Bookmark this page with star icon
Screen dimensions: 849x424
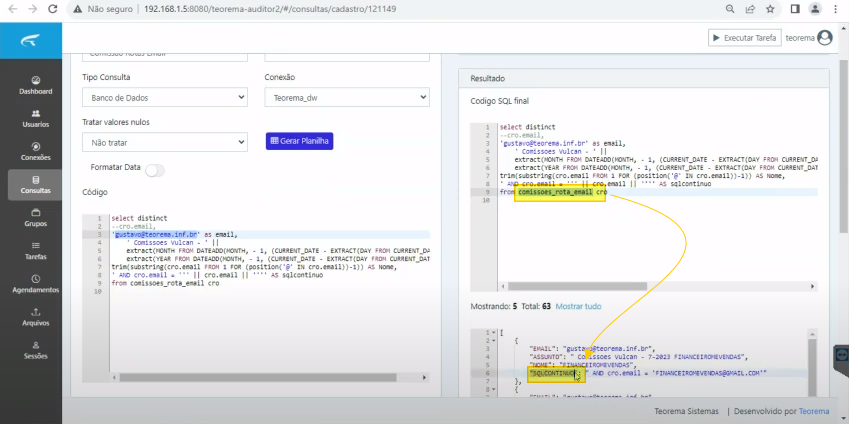(x=770, y=9)
